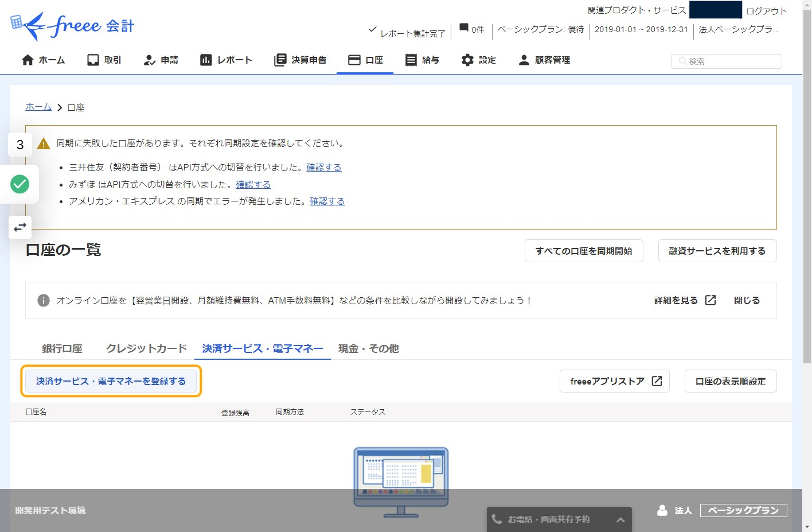
Task: Click 口座の表示順設定 button
Action: coord(731,381)
